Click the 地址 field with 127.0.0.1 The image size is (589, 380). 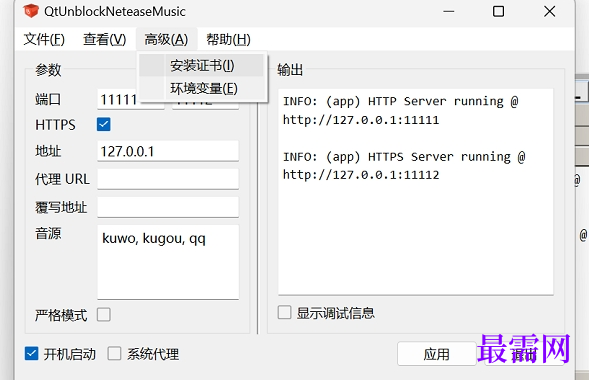point(168,151)
